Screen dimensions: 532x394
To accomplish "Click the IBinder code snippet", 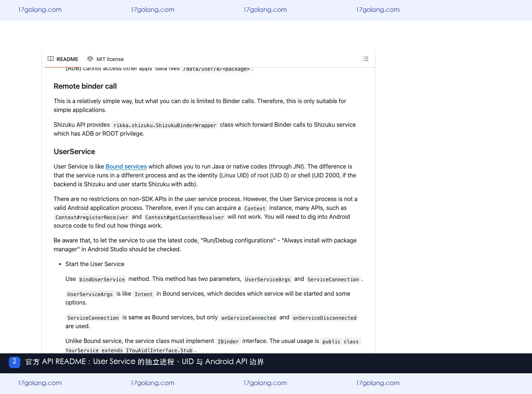I will click(228, 342).
